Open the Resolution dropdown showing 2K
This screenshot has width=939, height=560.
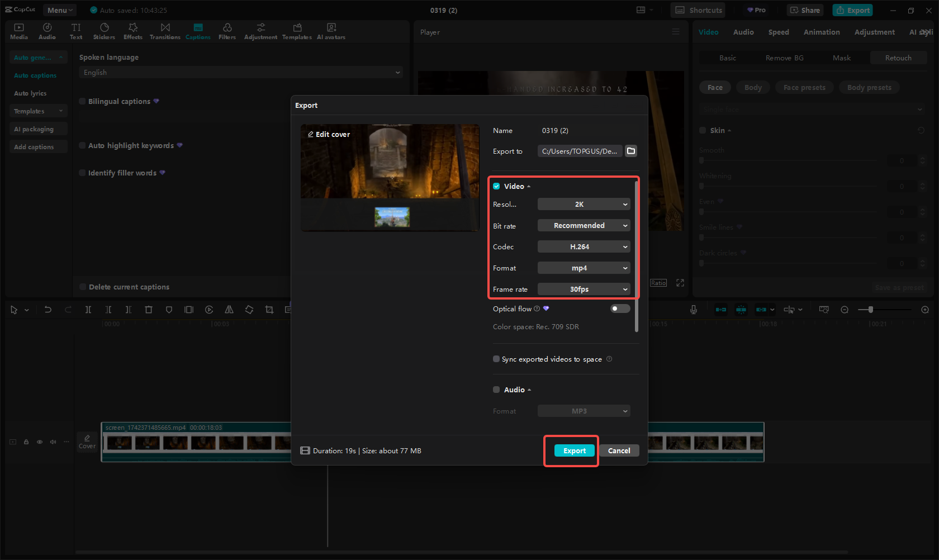pos(584,205)
